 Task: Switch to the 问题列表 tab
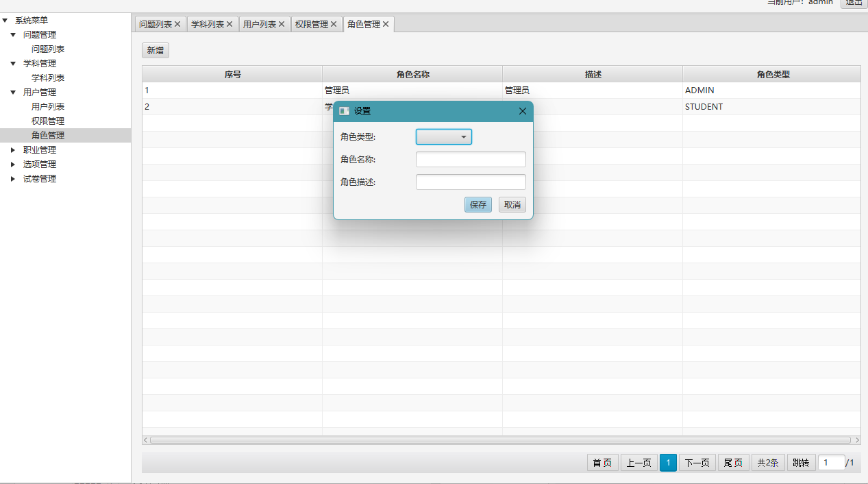point(156,24)
